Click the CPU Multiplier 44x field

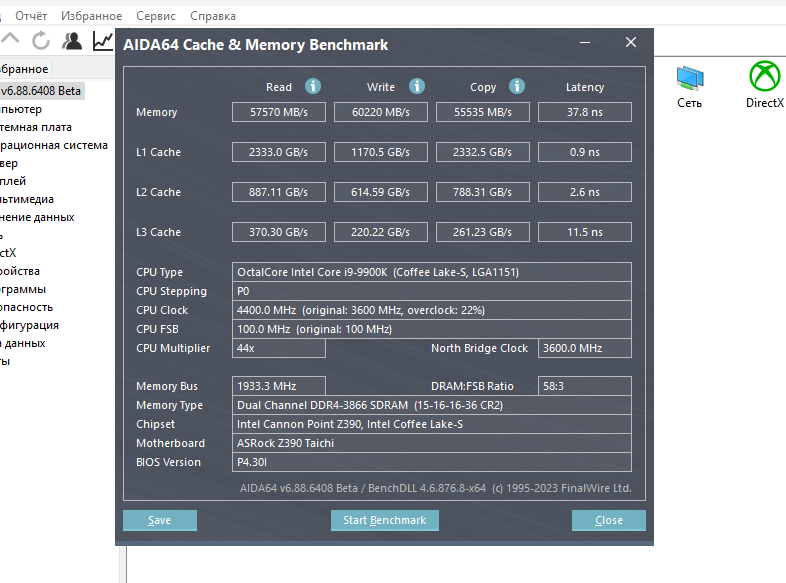coord(279,348)
